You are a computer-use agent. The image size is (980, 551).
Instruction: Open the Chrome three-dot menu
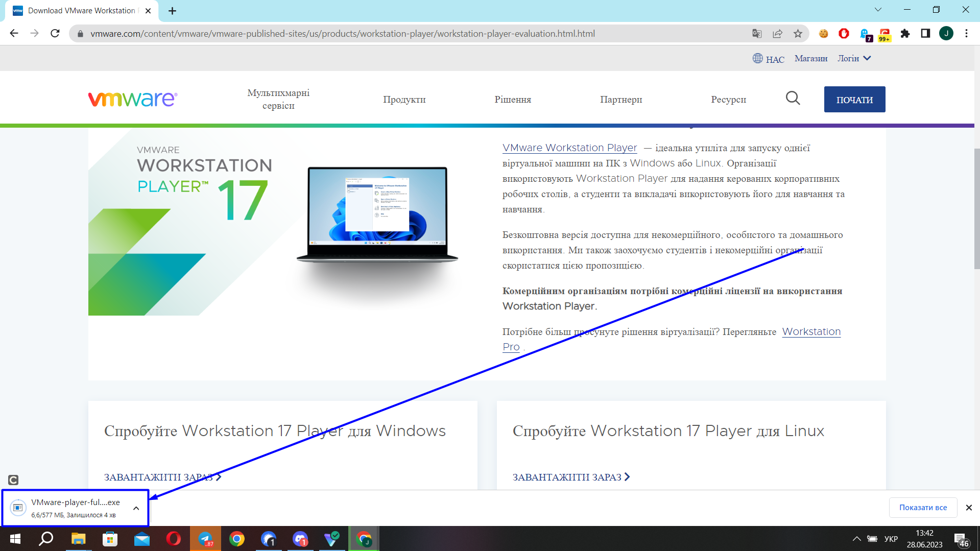966,34
